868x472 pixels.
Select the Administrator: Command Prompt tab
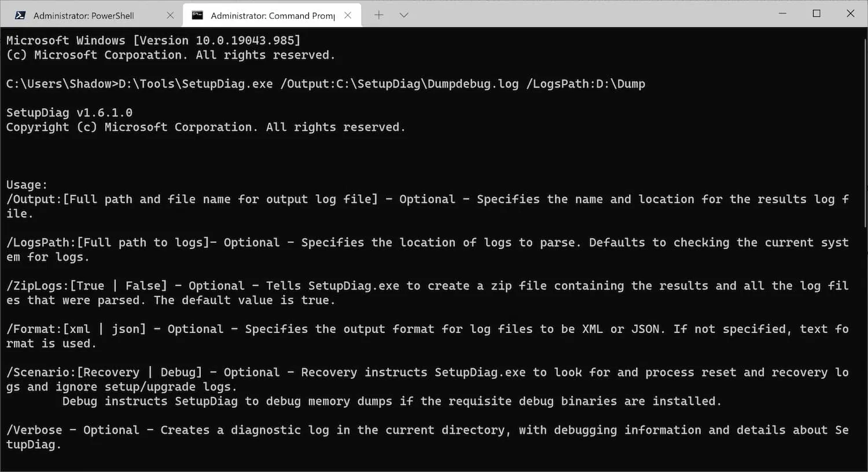[x=272, y=16]
